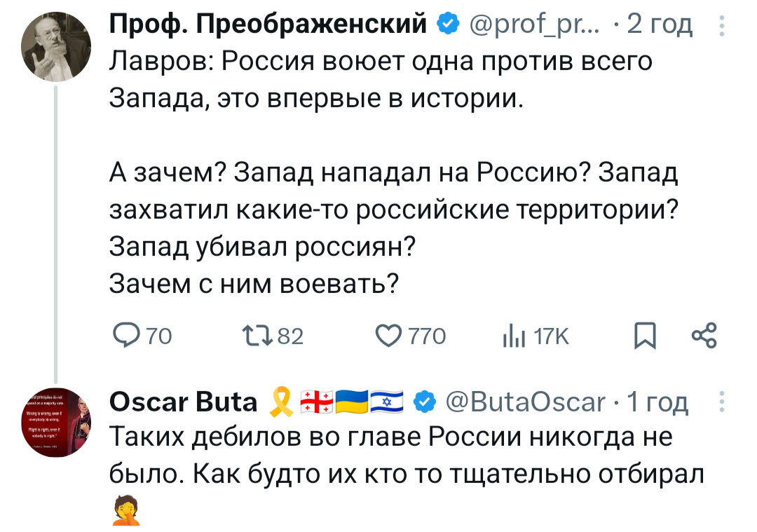The image size is (757, 532).
Task: Retweet the post about Lavrov
Action: click(x=250, y=336)
